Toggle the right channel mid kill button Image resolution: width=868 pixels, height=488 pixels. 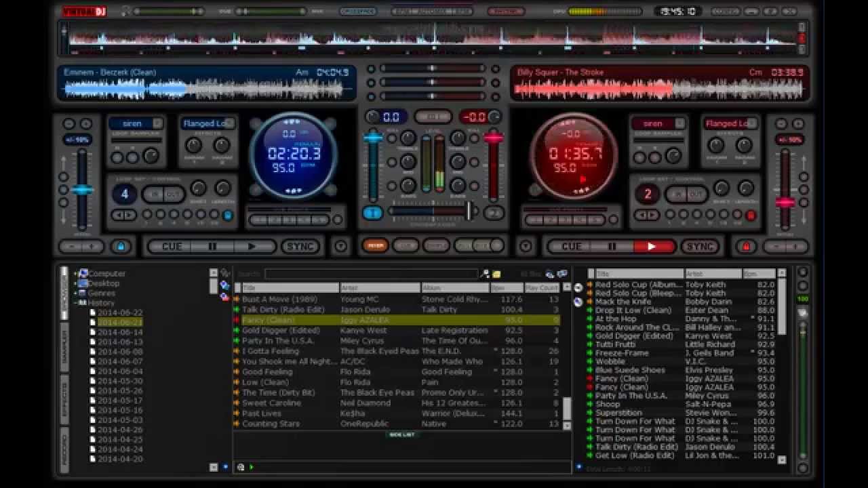coord(475,162)
